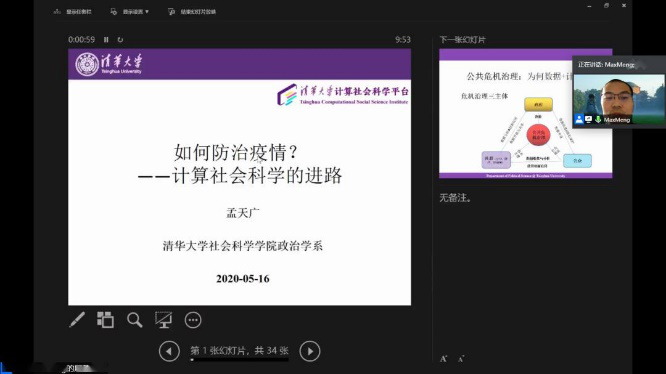Expand the 显示设置 display settings dropdown

(x=130, y=11)
